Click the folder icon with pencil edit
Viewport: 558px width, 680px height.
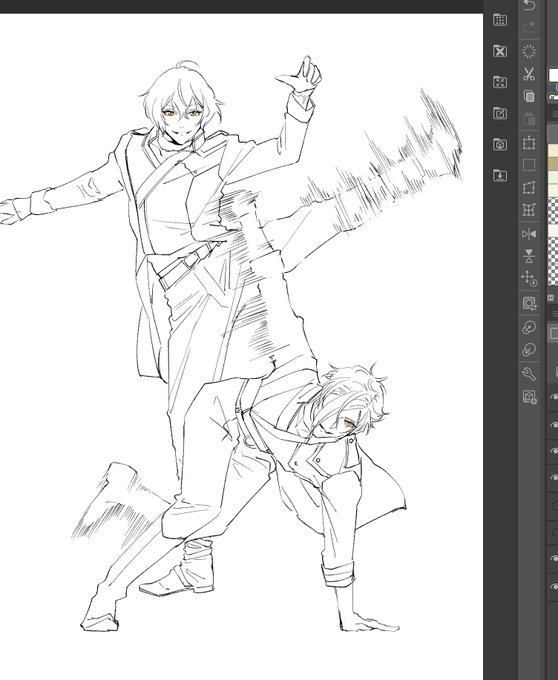500,114
